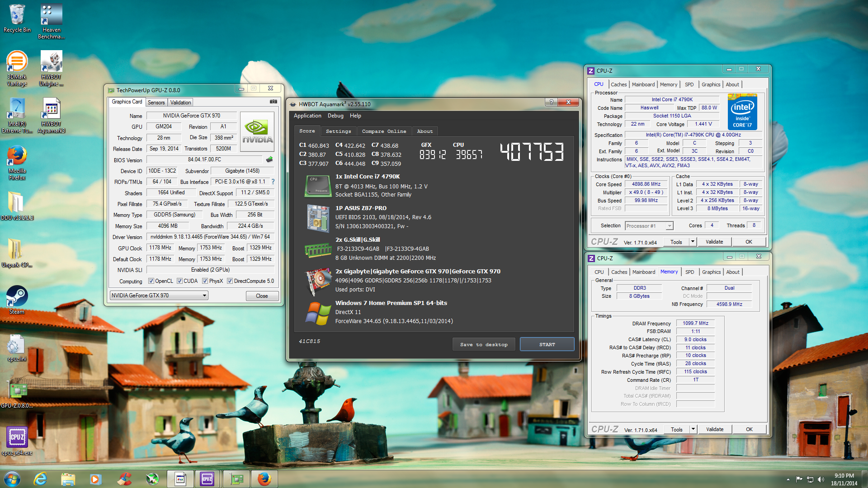868x488 pixels.
Task: Click the BIOS save chip icon in GPU-Z
Action: [269, 159]
